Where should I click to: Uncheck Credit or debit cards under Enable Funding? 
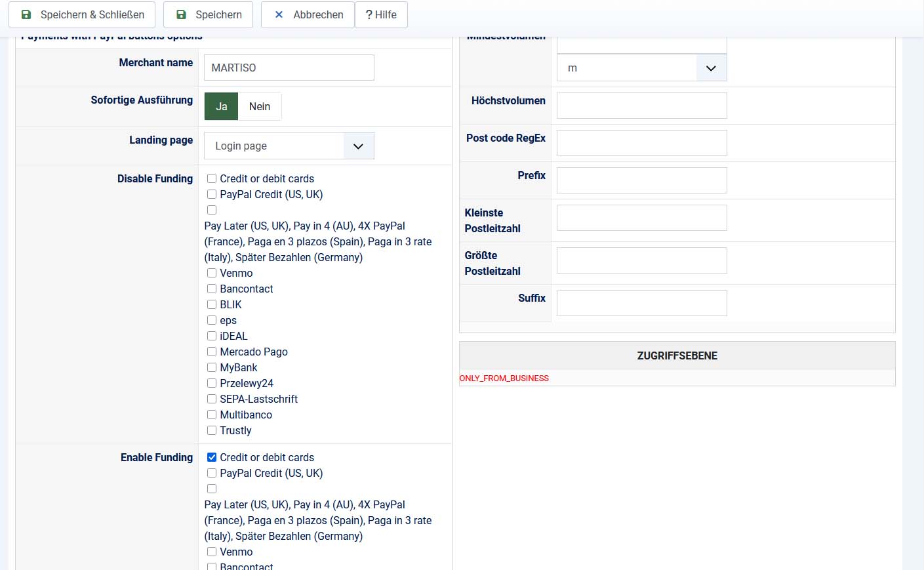tap(212, 457)
